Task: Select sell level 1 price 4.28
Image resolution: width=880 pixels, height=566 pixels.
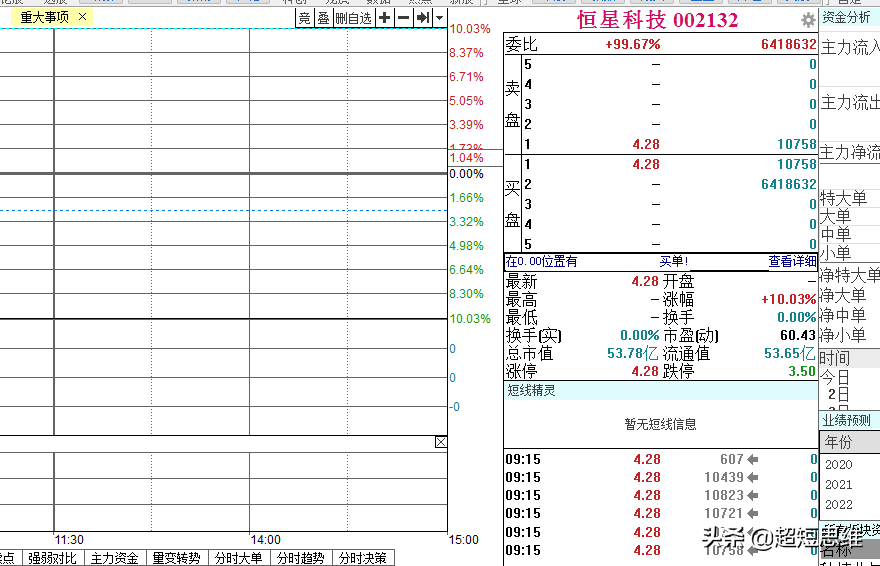Action: [646, 144]
